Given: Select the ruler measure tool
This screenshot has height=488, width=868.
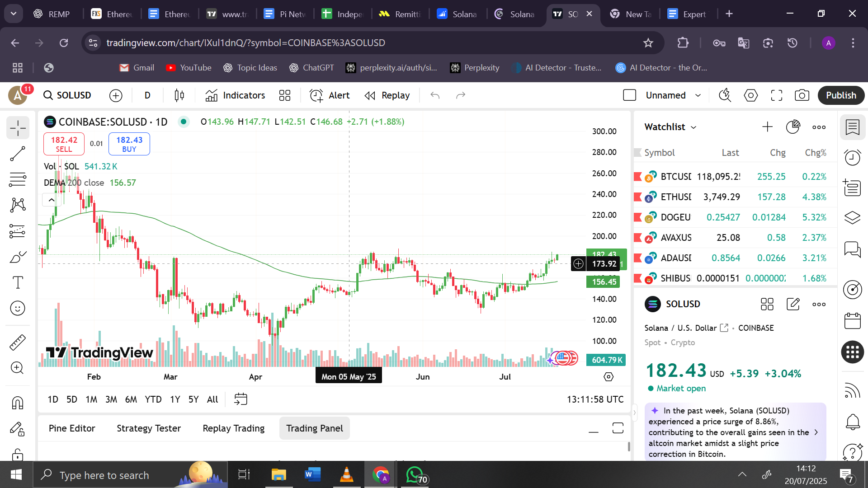Looking at the screenshot, I should coord(18,343).
